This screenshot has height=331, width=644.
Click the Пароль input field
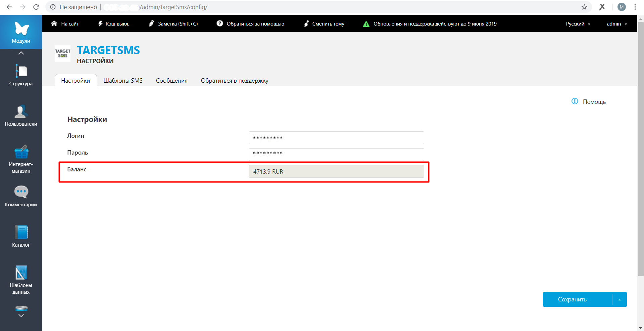(x=336, y=155)
